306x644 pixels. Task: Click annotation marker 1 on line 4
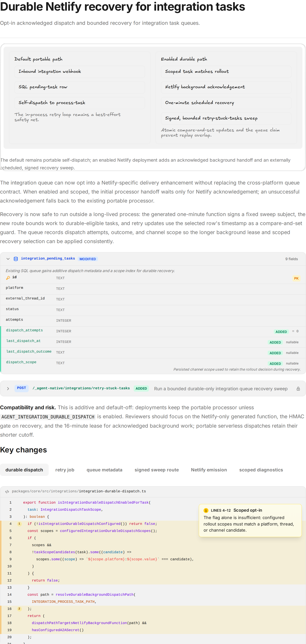click(x=19, y=524)
